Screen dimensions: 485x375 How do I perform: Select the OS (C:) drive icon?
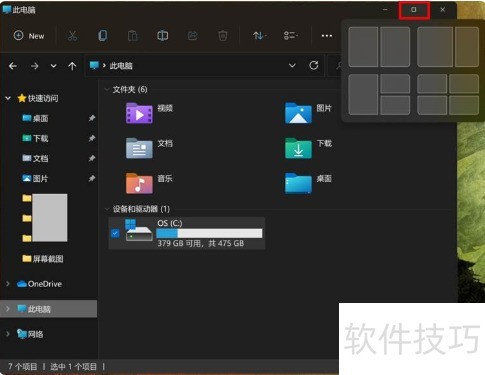(x=139, y=230)
